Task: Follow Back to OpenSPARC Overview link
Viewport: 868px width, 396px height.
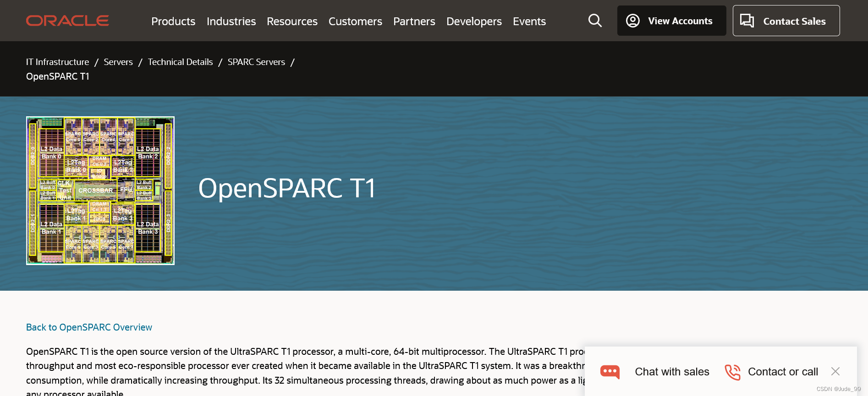Action: (89, 327)
